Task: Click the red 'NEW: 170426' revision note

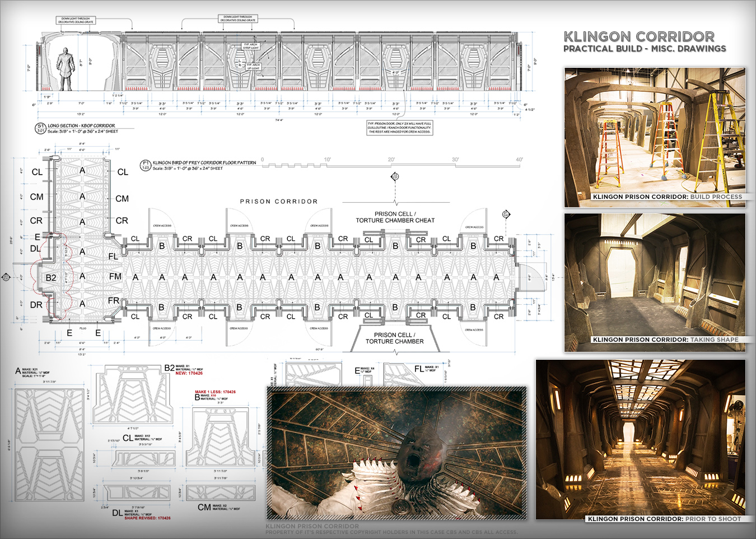Action: 189,373
